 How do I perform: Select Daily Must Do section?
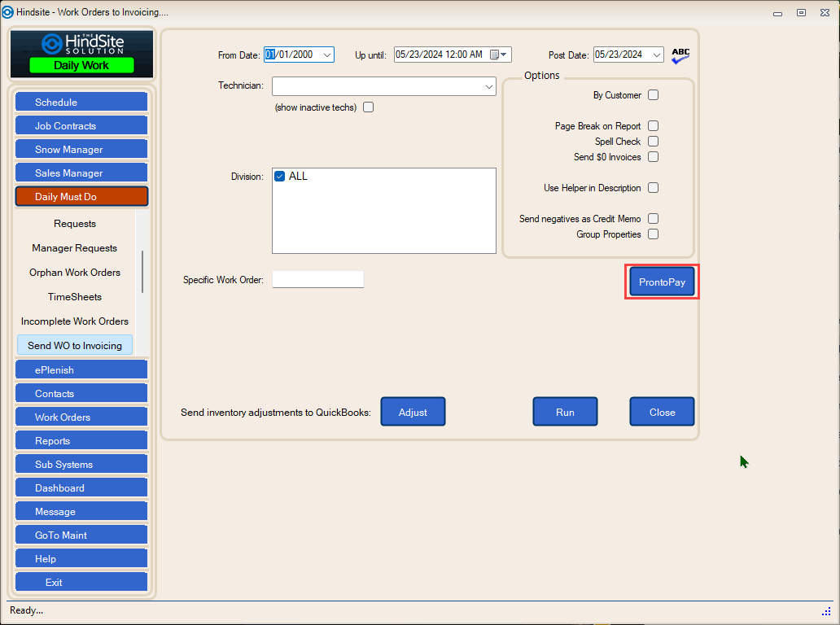(81, 196)
